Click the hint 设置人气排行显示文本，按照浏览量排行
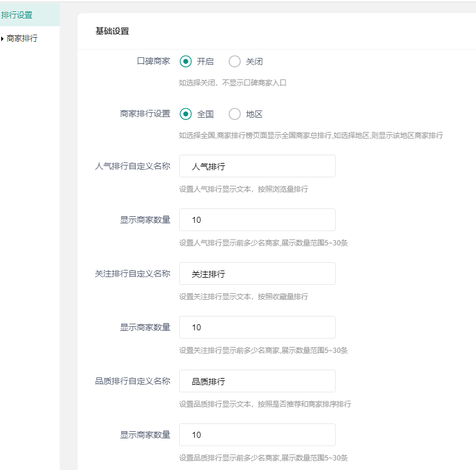476x470 pixels. tap(244, 189)
